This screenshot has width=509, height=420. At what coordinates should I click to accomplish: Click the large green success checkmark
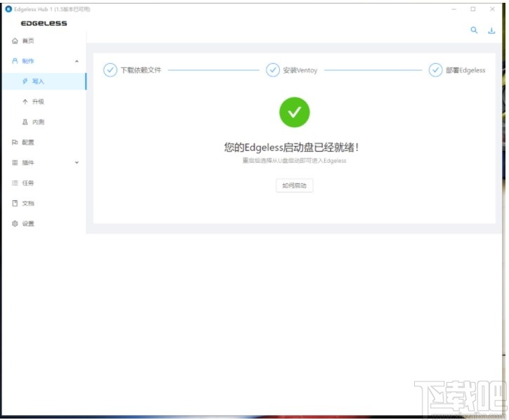pos(295,112)
